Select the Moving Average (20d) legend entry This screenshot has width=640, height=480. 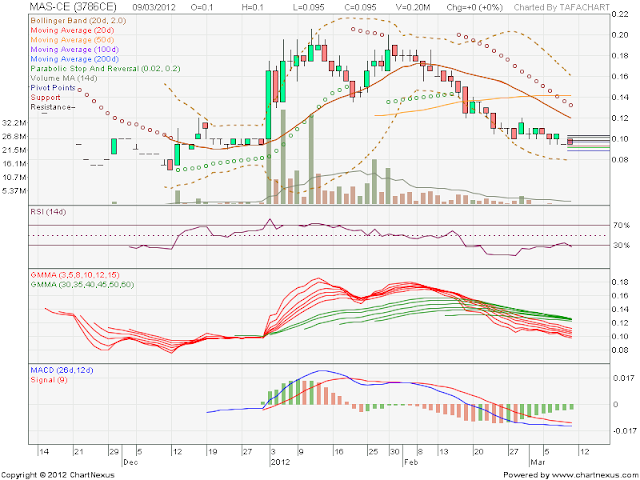72,30
